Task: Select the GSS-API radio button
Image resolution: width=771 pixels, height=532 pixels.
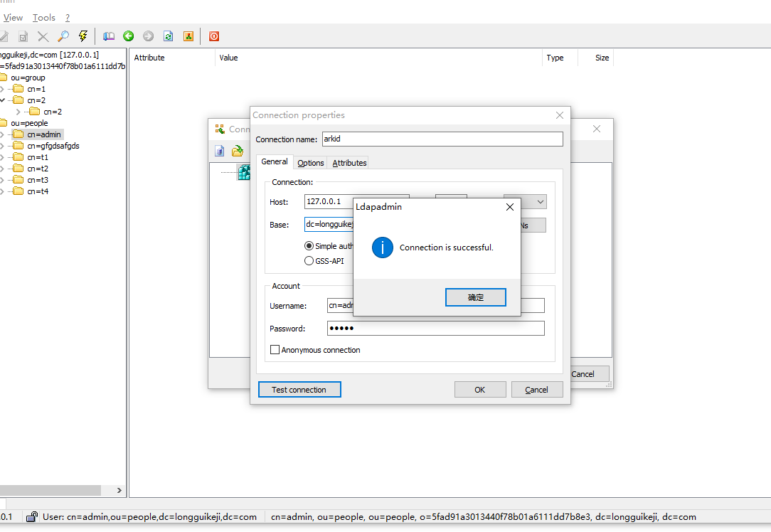Action: click(x=309, y=260)
